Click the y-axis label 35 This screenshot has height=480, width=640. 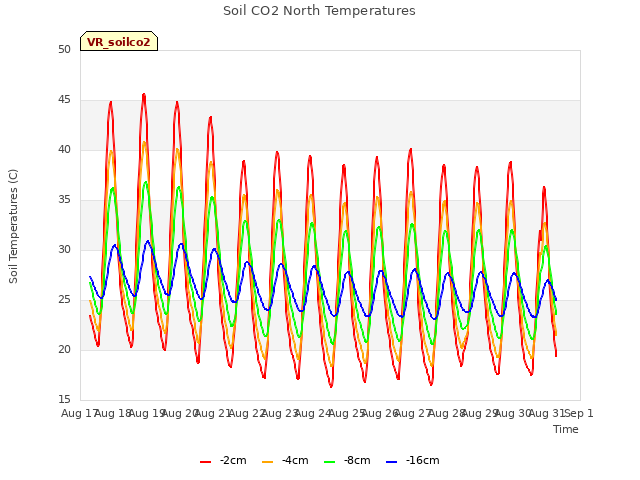(x=64, y=200)
